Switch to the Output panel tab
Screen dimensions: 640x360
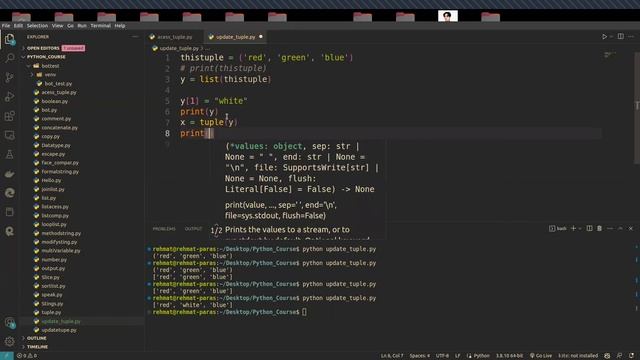click(193, 229)
